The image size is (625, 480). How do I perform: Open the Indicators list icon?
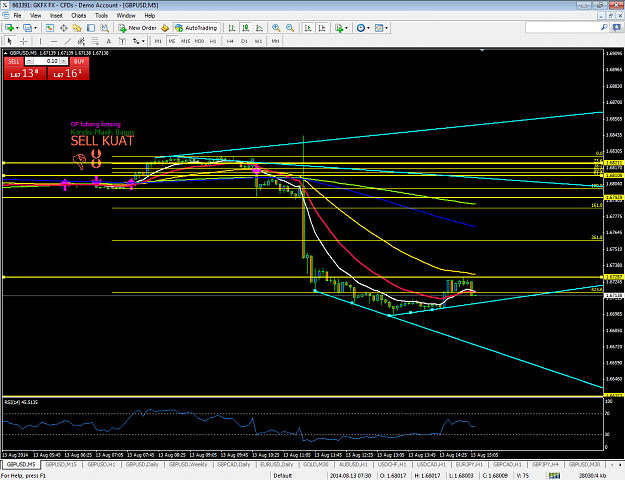click(339, 28)
